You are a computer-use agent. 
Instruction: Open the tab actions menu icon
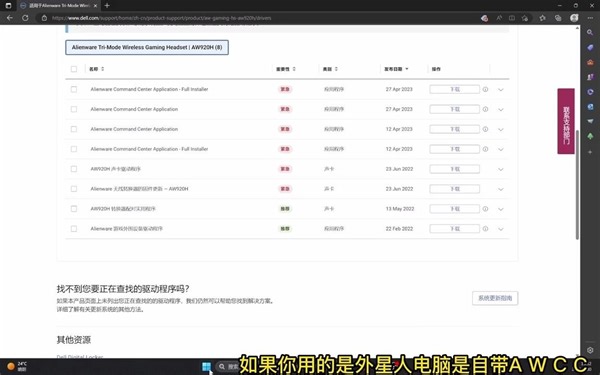point(8,6)
